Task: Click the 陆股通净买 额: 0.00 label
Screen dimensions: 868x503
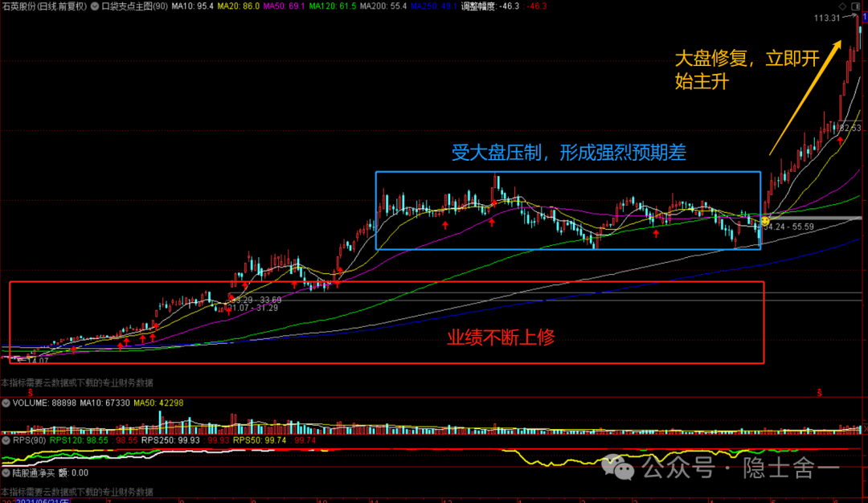Action: coord(51,473)
